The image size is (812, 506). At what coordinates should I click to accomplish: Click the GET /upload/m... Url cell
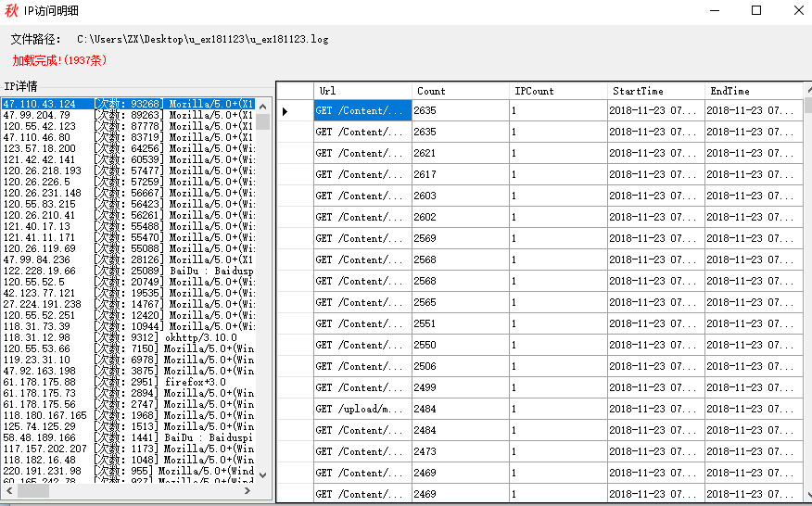click(362, 409)
